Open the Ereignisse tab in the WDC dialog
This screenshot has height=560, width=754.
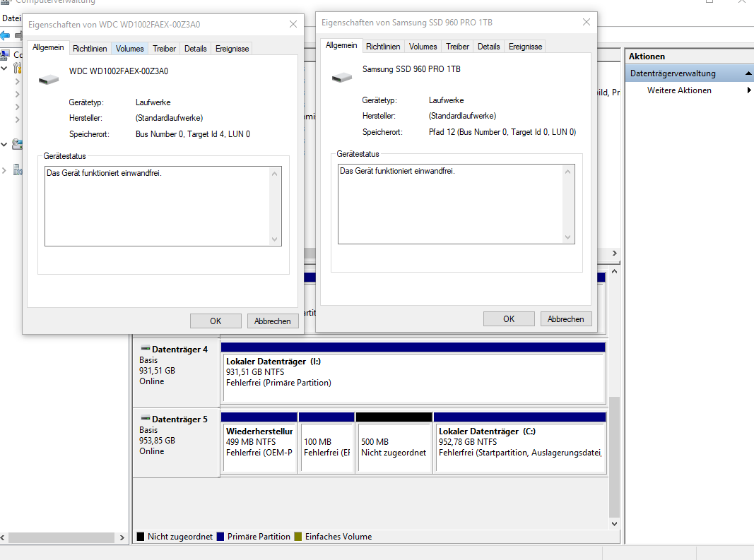click(232, 49)
